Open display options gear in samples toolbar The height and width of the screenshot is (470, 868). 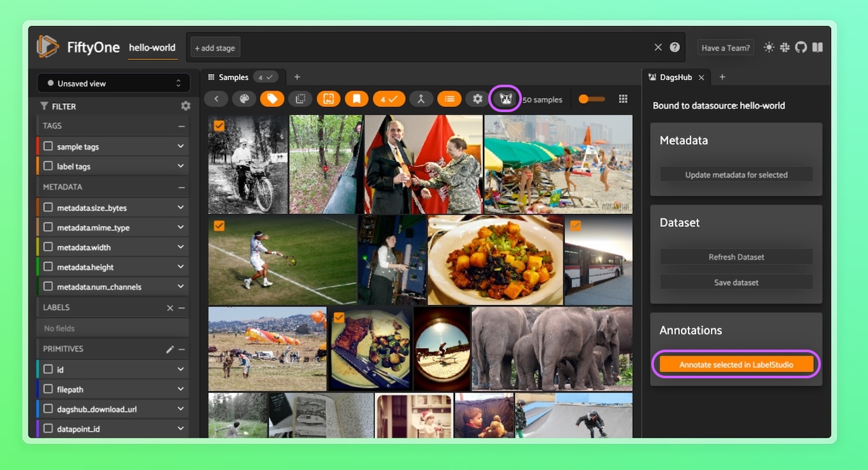coord(477,99)
